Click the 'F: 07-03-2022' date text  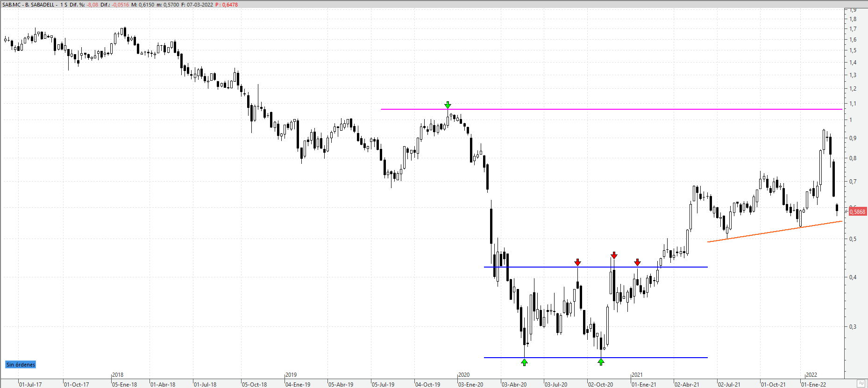click(x=198, y=5)
